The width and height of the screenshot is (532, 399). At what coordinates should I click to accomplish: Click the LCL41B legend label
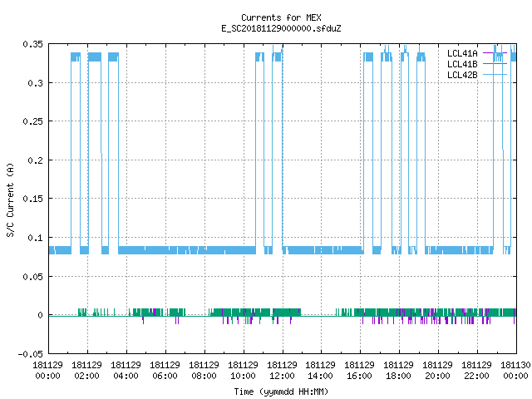coord(462,64)
